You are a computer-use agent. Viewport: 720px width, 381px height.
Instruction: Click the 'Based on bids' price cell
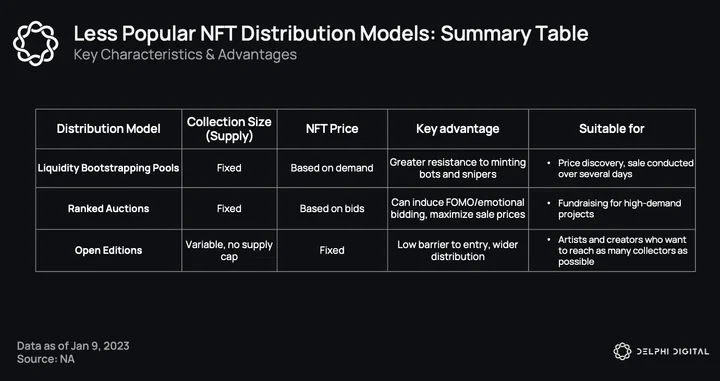[332, 208]
